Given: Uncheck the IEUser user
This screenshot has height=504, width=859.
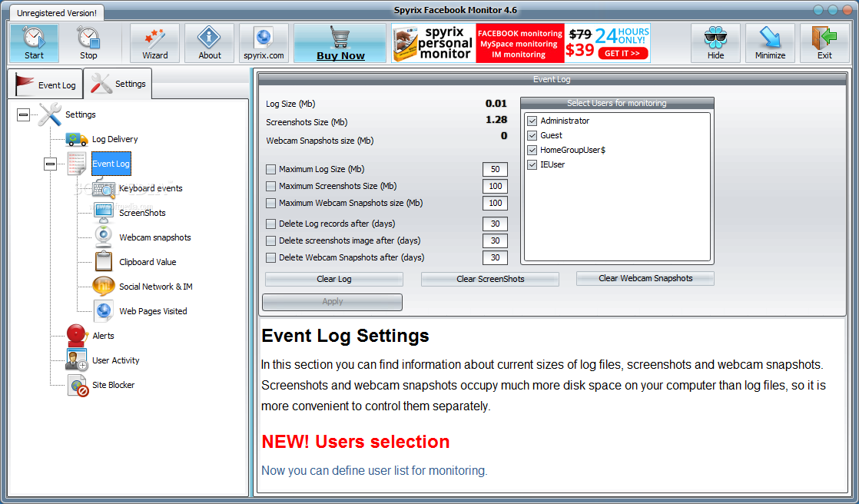Looking at the screenshot, I should click(x=532, y=164).
